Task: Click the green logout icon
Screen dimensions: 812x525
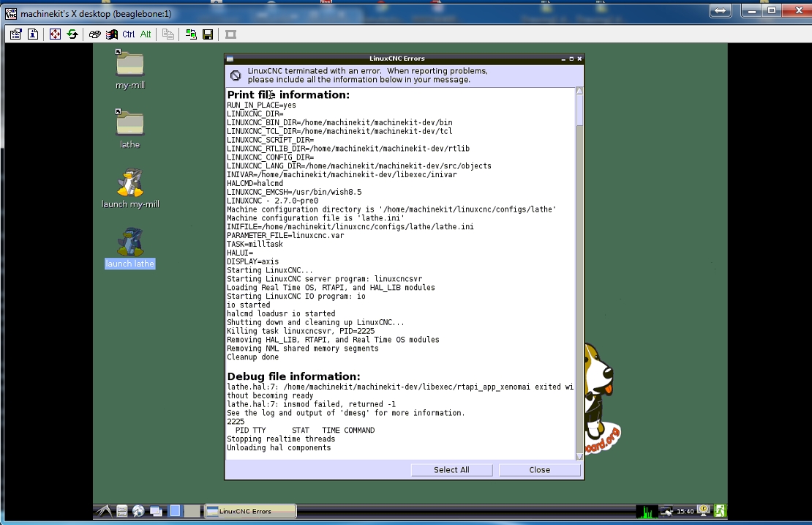Action: [721, 511]
